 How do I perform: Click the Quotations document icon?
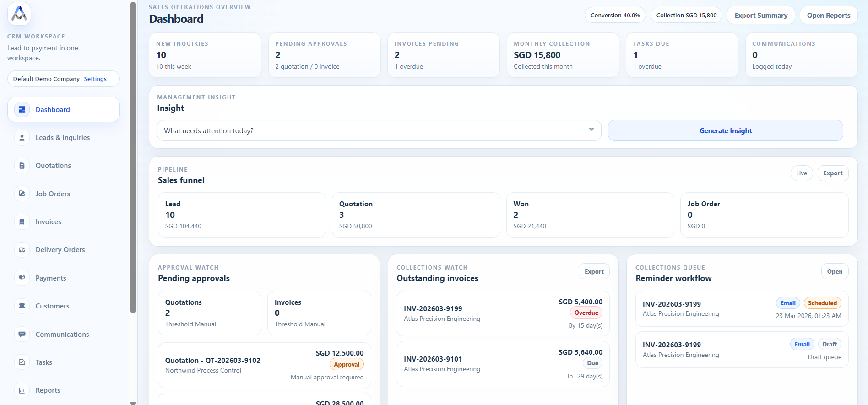[x=22, y=166]
